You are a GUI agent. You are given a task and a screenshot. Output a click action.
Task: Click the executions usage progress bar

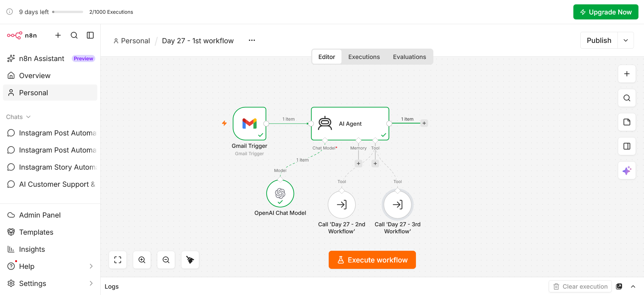click(x=68, y=12)
